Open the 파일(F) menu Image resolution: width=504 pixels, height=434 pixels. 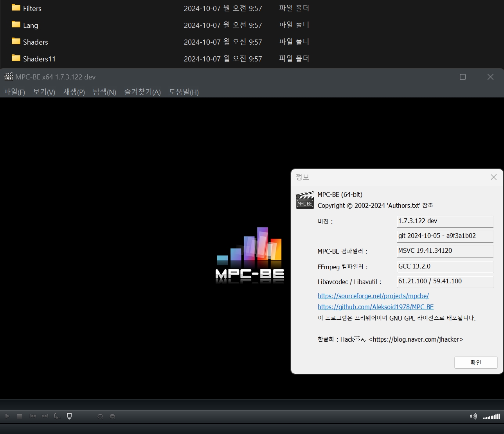[x=14, y=92]
